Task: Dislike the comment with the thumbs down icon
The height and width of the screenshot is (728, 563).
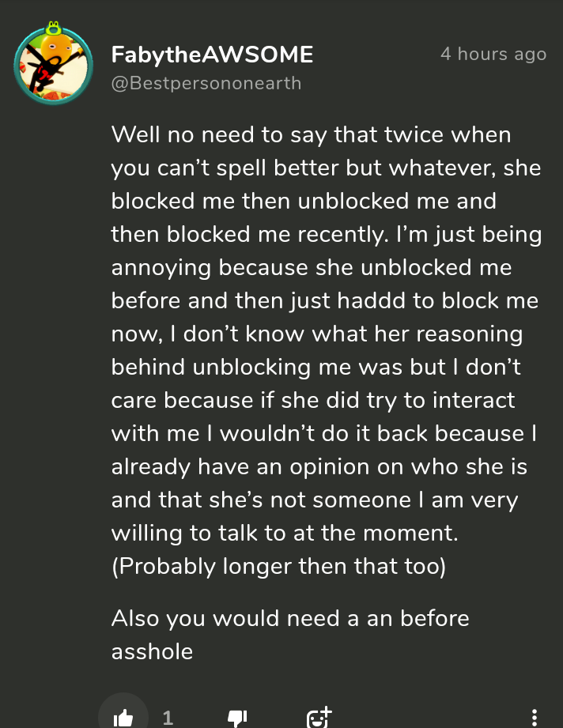Action: click(x=236, y=717)
